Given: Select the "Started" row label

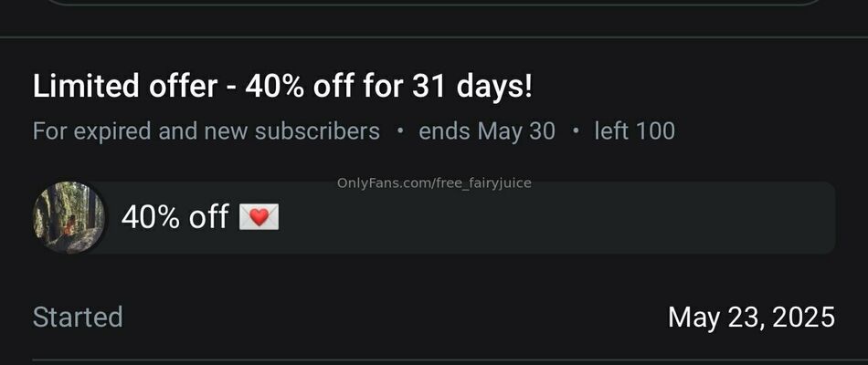Looking at the screenshot, I should tap(78, 317).
